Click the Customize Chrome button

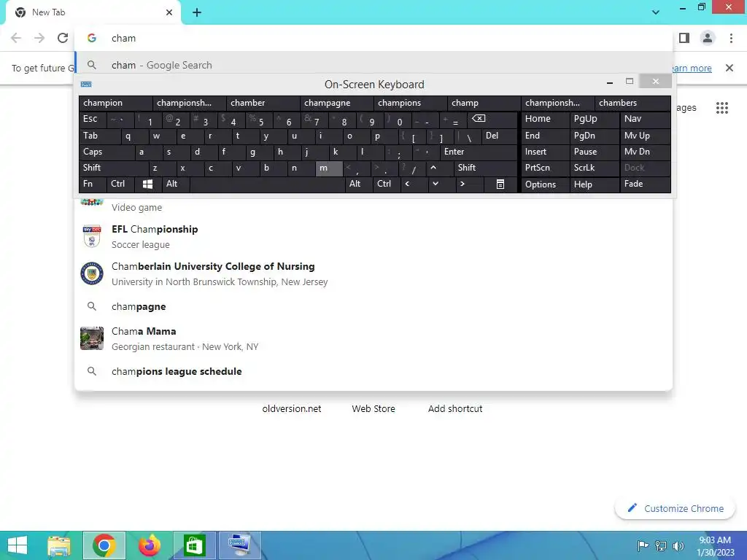(675, 508)
